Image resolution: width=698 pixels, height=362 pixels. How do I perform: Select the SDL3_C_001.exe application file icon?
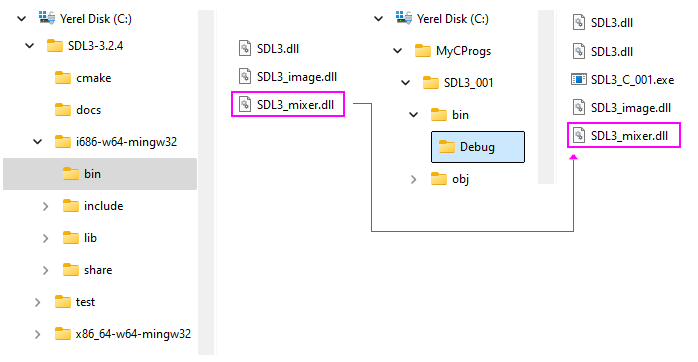click(578, 80)
